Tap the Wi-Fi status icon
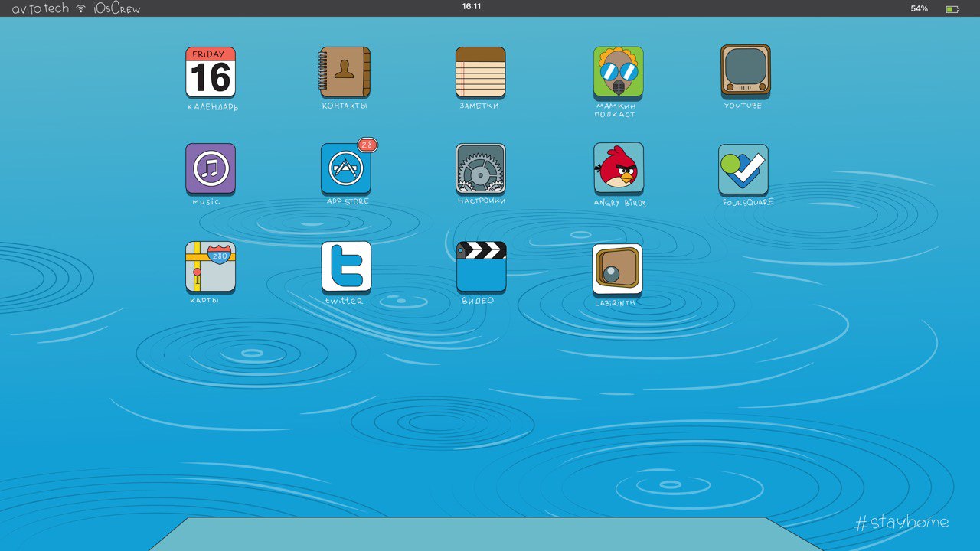 [x=81, y=8]
